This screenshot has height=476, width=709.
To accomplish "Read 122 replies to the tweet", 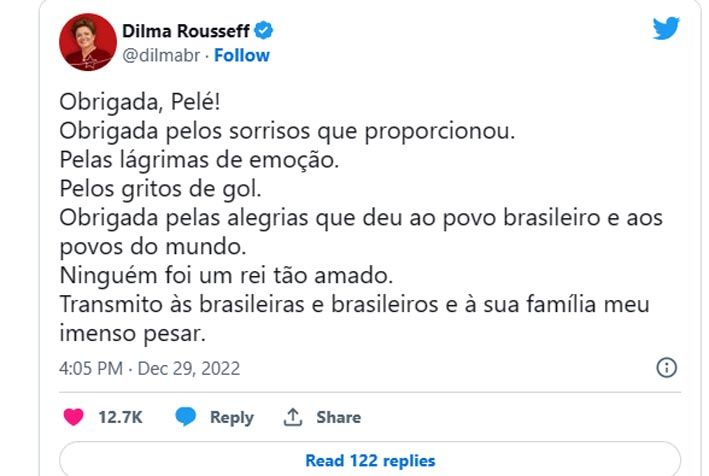I will (370, 461).
